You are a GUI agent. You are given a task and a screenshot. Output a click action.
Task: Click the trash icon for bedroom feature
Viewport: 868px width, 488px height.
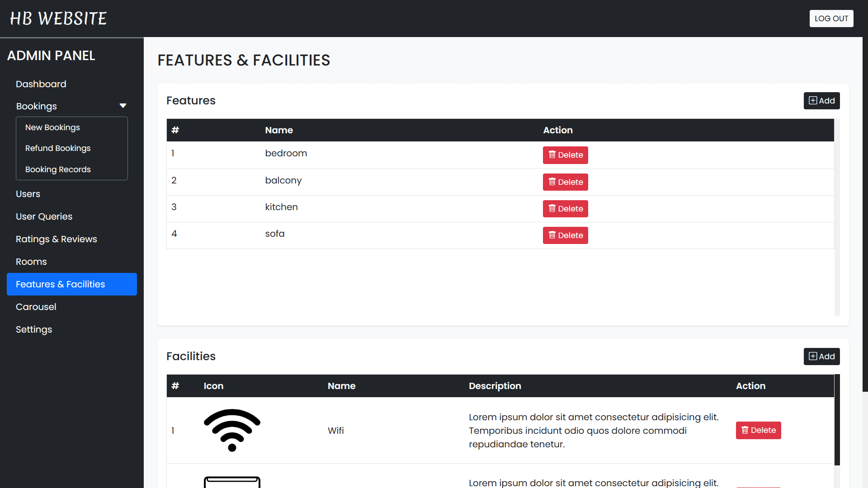552,155
